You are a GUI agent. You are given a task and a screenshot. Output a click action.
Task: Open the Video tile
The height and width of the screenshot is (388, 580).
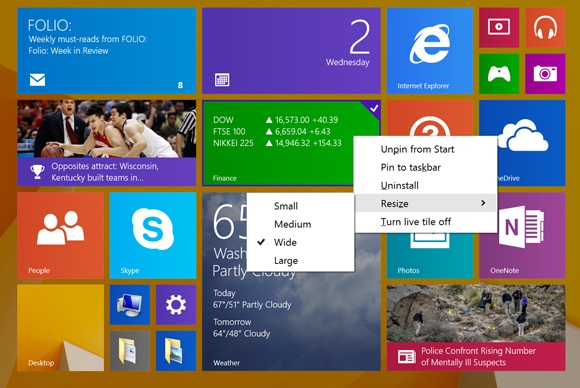pos(499,28)
